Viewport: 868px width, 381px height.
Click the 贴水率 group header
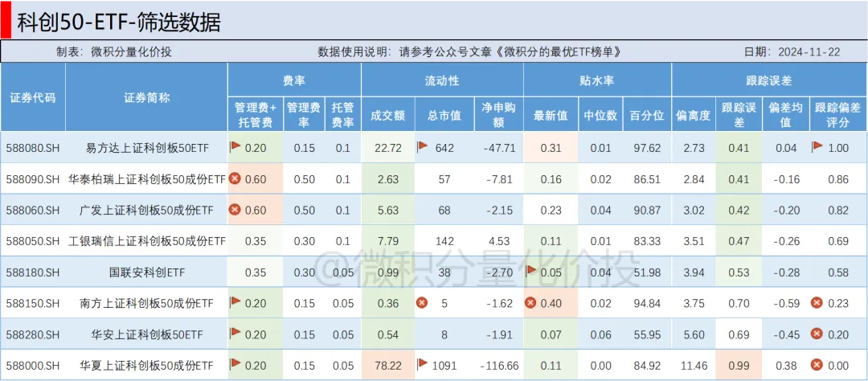(x=596, y=80)
